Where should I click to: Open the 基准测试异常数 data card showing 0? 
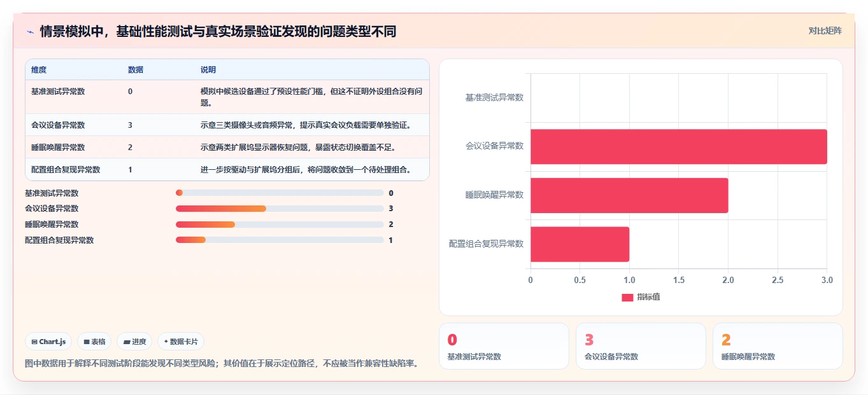[x=504, y=346]
